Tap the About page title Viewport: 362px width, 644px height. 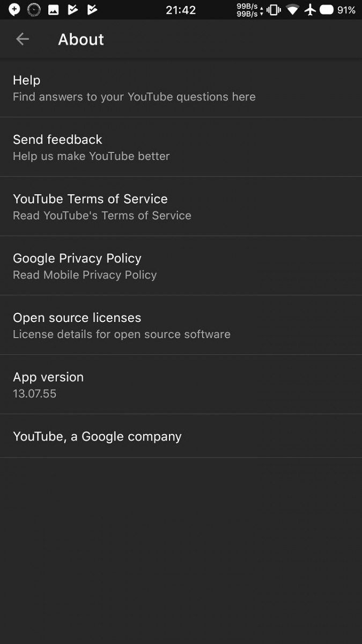pos(81,39)
